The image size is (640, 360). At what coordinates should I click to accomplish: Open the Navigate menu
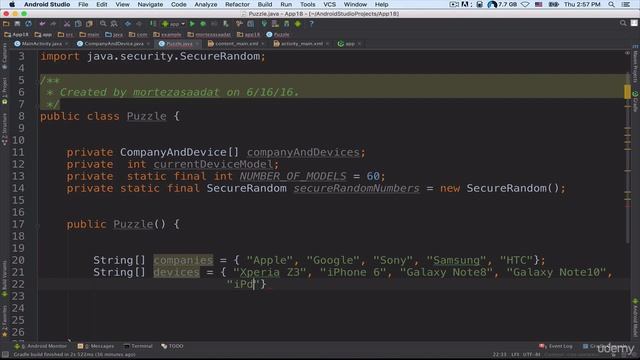coord(150,4)
